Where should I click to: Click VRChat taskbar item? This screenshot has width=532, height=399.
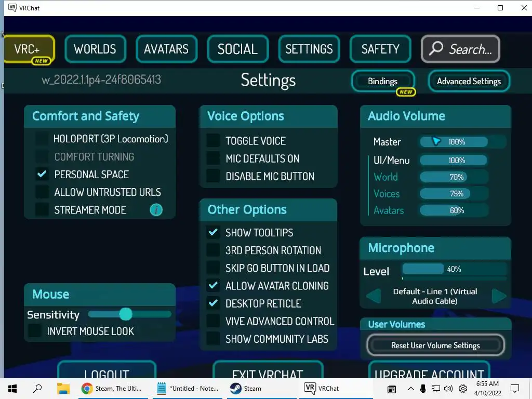pos(335,389)
